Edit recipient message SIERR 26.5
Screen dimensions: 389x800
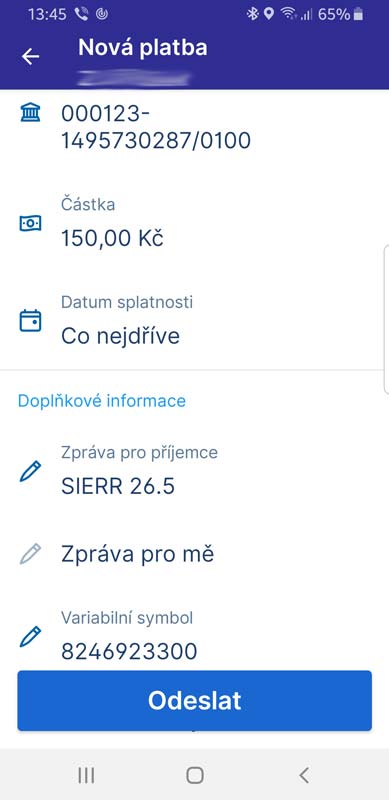pyautogui.click(x=194, y=471)
